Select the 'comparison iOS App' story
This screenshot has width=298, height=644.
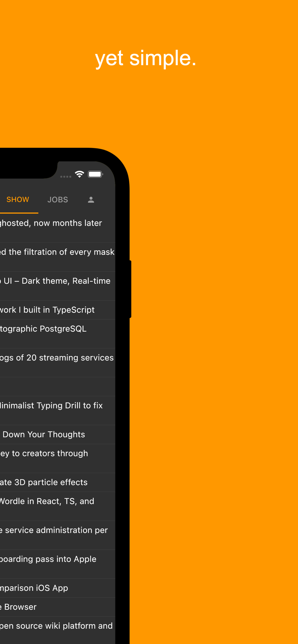coord(34,588)
